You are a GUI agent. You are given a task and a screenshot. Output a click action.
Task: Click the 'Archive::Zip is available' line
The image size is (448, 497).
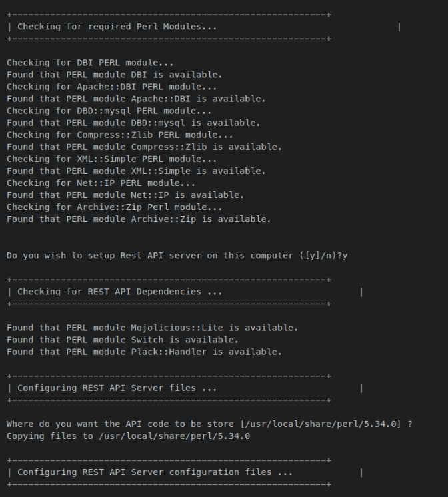139,219
